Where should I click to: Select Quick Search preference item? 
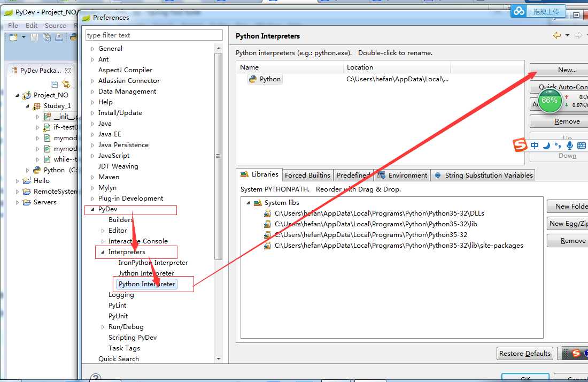coord(119,359)
